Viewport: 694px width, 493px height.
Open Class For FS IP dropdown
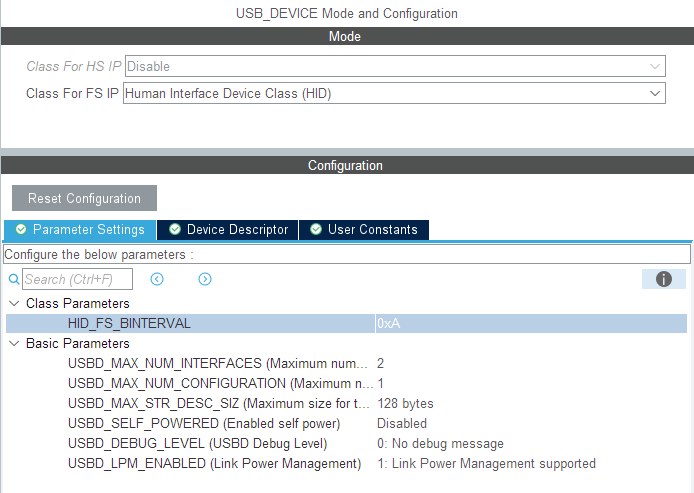(394, 93)
